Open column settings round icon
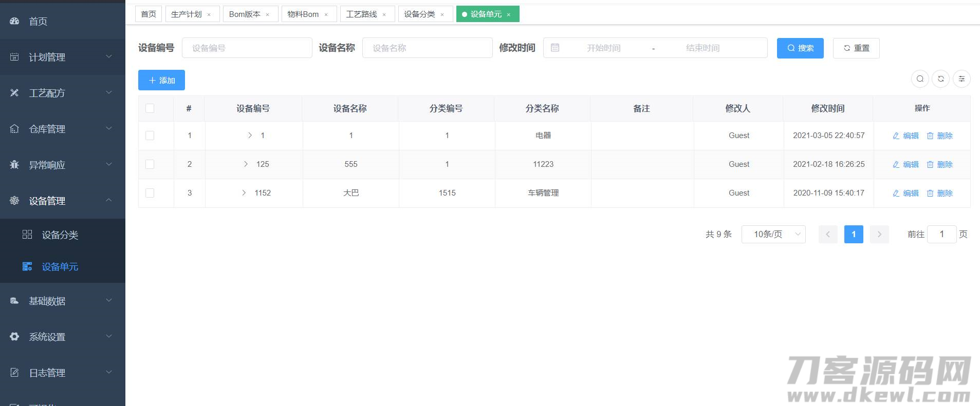980x406 pixels. pos(961,79)
